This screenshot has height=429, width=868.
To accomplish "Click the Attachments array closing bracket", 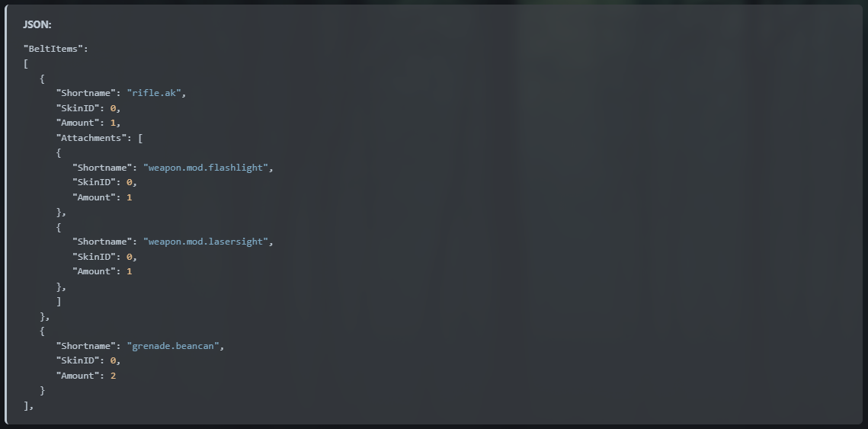I will pyautogui.click(x=59, y=302).
